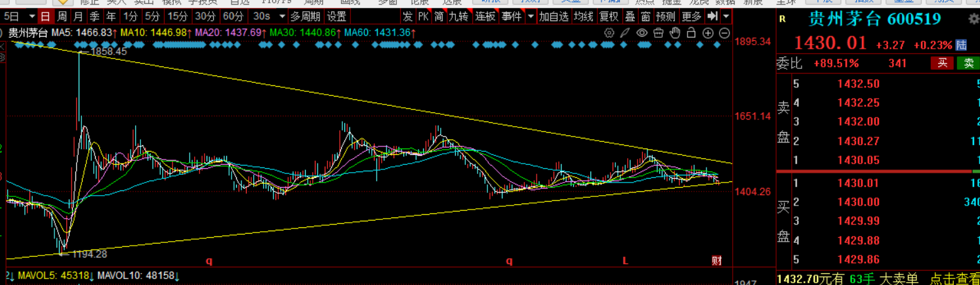Switch to monthly 月 period
980x285 pixels.
(79, 16)
